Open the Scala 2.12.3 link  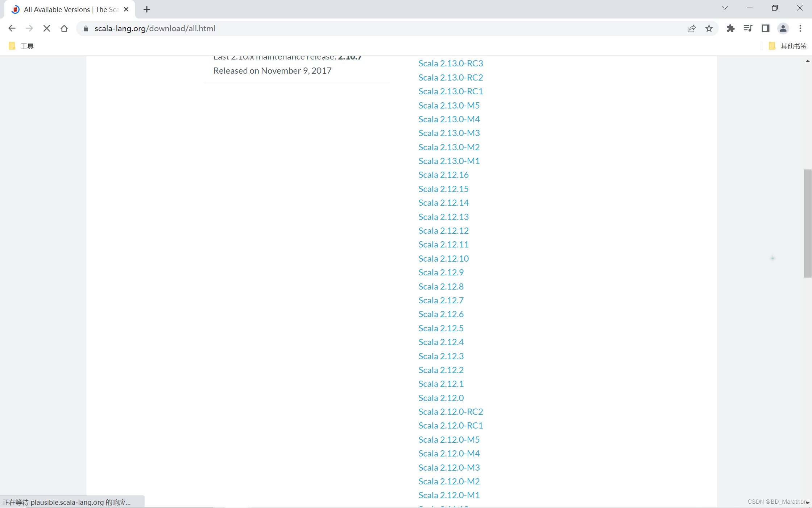tap(441, 356)
